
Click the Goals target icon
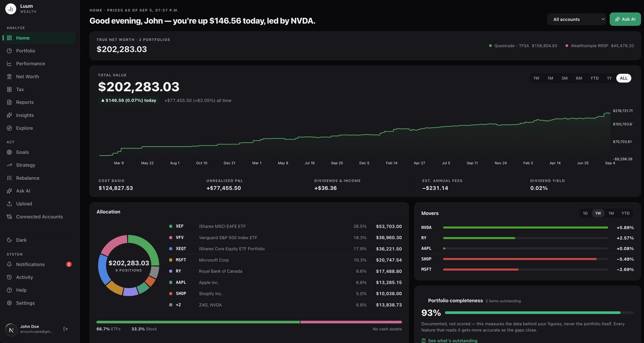[9, 152]
